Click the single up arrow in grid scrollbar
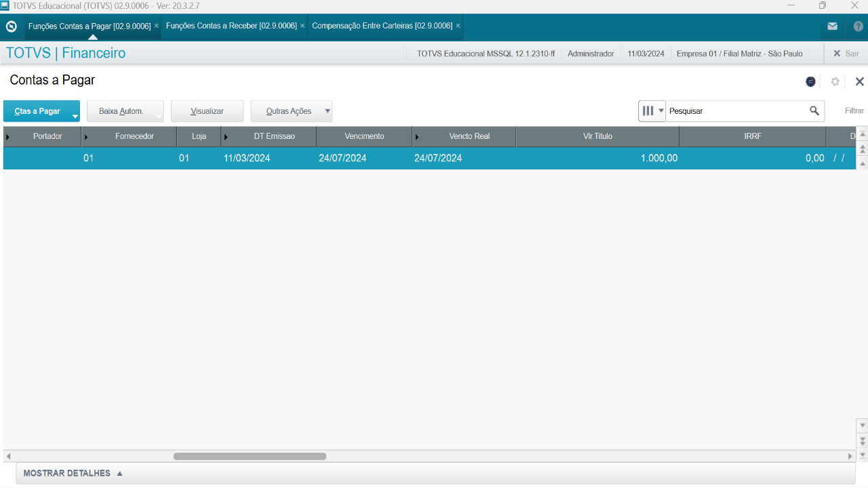The width and height of the screenshot is (868, 488). pos(863,163)
